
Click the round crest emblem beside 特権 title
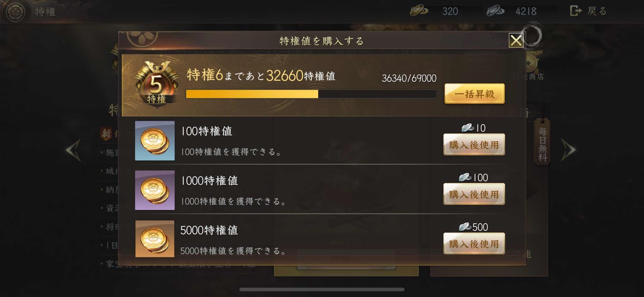(15, 12)
